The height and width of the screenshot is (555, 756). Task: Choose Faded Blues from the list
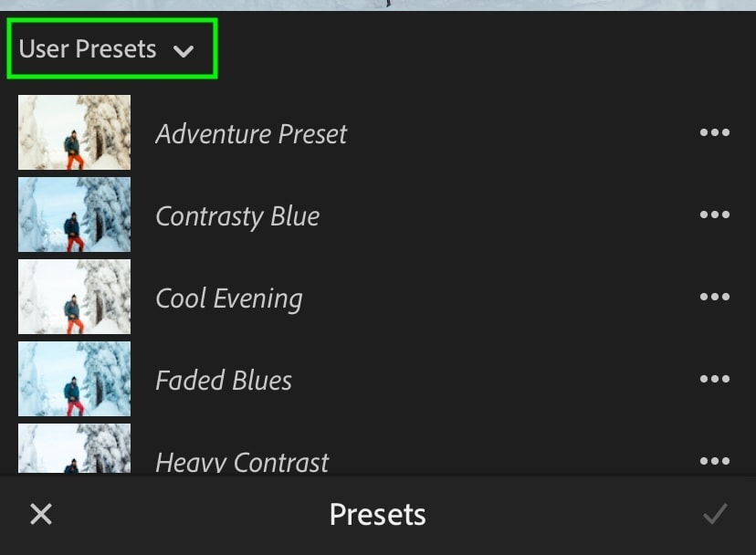tap(224, 381)
